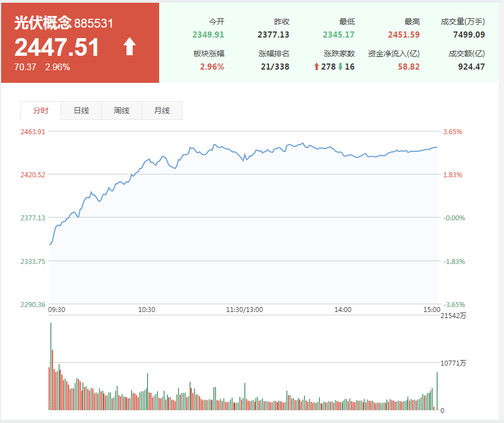Click the 11:30/13:00 time axis label
This screenshot has height=423, width=504.
point(244,310)
